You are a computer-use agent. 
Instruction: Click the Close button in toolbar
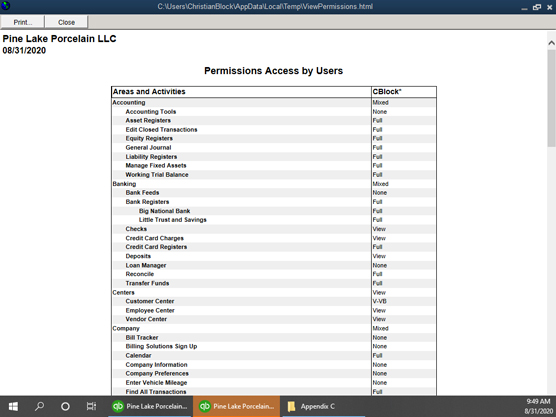66,22
